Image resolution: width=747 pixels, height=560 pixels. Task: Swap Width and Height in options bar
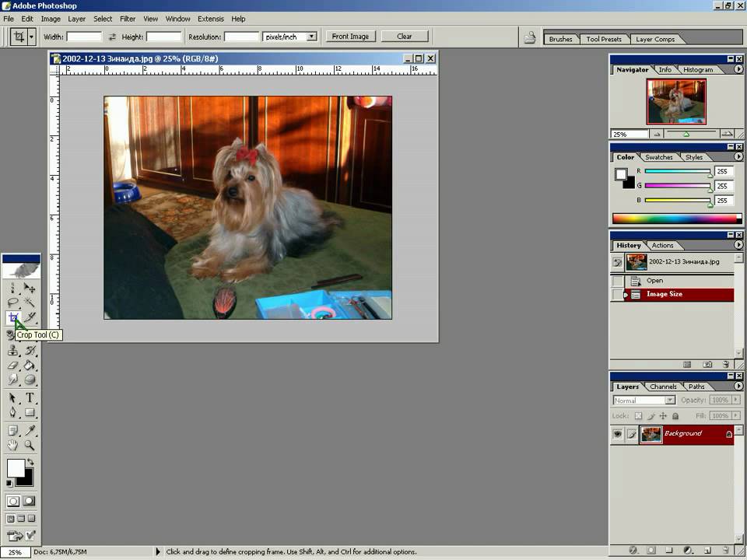coord(112,37)
